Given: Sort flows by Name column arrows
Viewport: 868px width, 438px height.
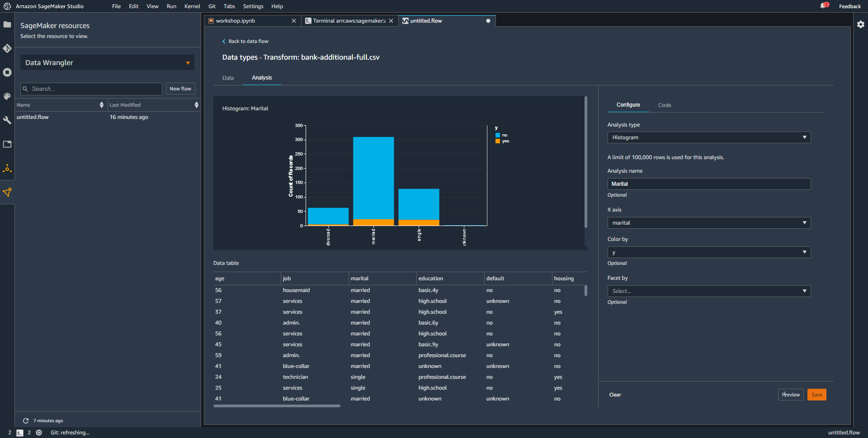Looking at the screenshot, I should tap(101, 105).
